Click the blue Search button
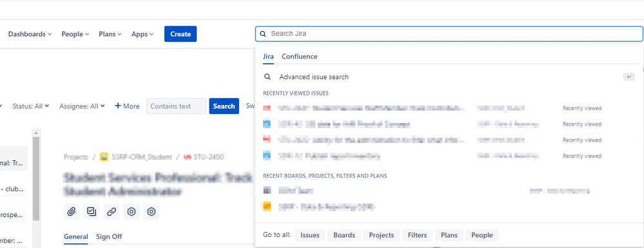 click(224, 106)
